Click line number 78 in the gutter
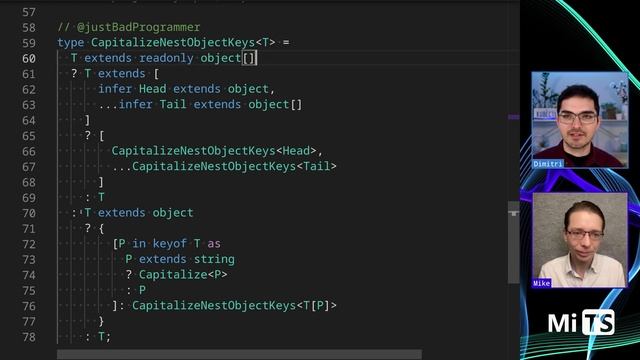Viewport: 640px width, 360px height. tap(29, 338)
